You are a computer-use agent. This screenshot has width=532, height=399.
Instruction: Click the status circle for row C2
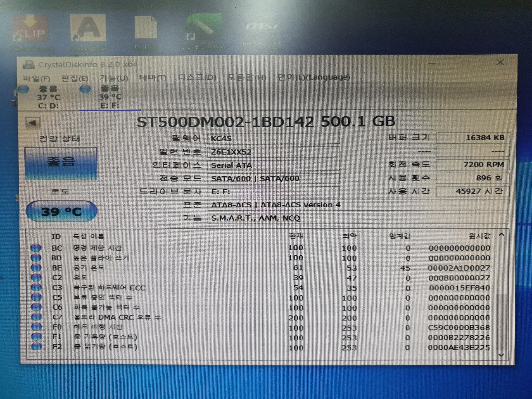pyautogui.click(x=36, y=277)
